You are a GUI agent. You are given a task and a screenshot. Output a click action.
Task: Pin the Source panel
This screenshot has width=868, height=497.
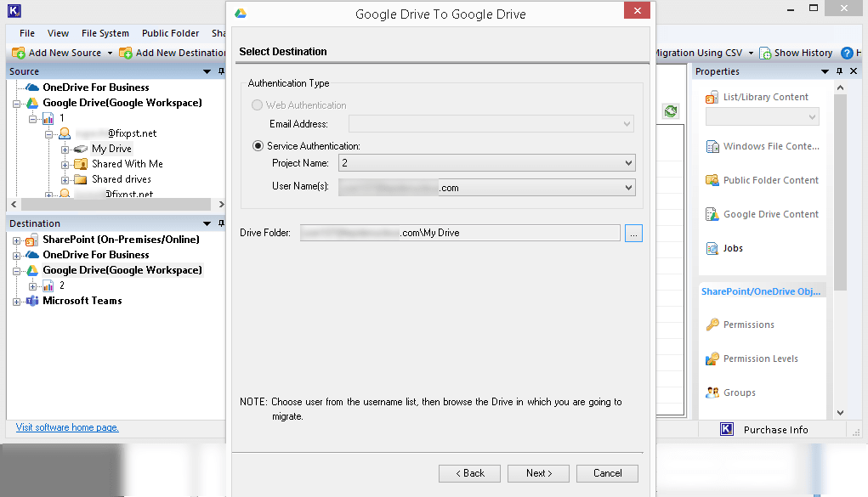(x=221, y=71)
